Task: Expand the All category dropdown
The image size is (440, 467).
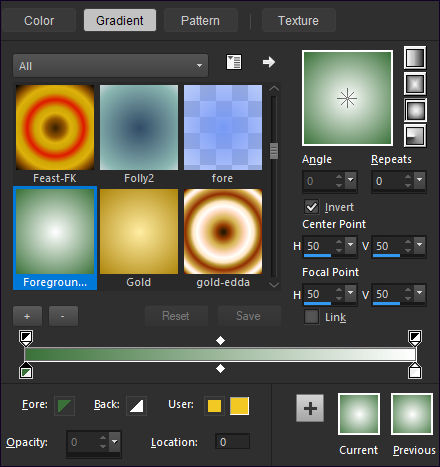Action: click(x=111, y=66)
